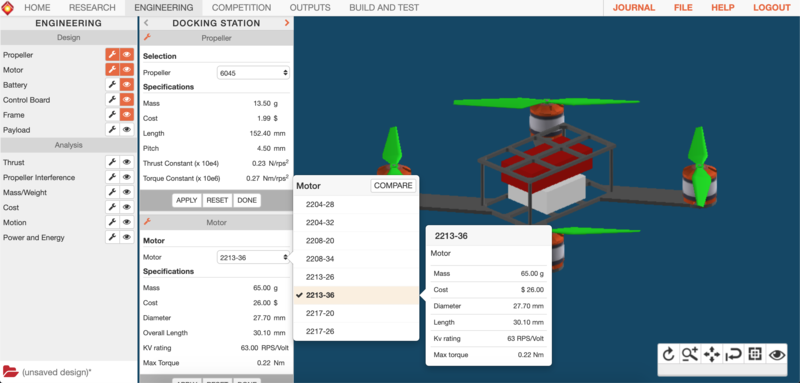Select motor 2208-34 from list
Screen dimensions: 800x383
coord(356,259)
